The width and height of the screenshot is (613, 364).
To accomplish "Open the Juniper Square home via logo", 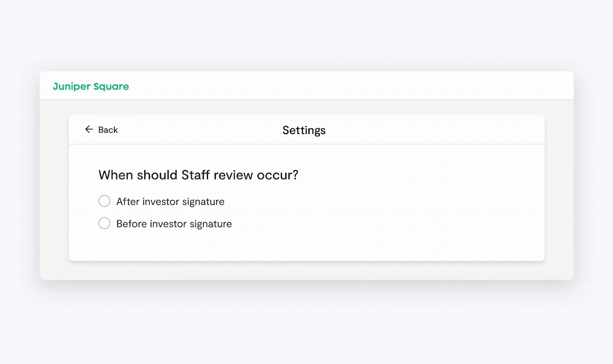I will coord(90,86).
